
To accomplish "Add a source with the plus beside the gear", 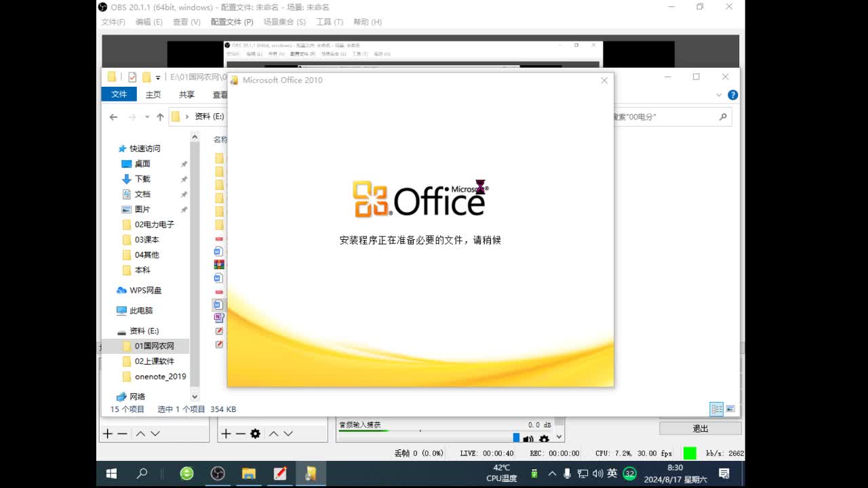I will (x=226, y=434).
